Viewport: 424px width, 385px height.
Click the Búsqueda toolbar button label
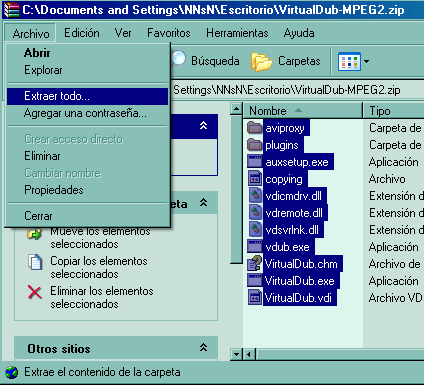pyautogui.click(x=215, y=61)
